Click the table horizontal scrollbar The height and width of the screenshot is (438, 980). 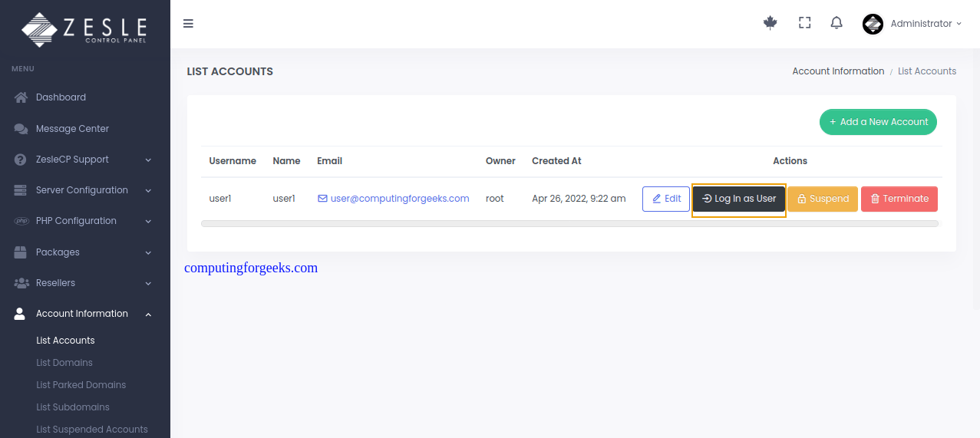tap(569, 224)
